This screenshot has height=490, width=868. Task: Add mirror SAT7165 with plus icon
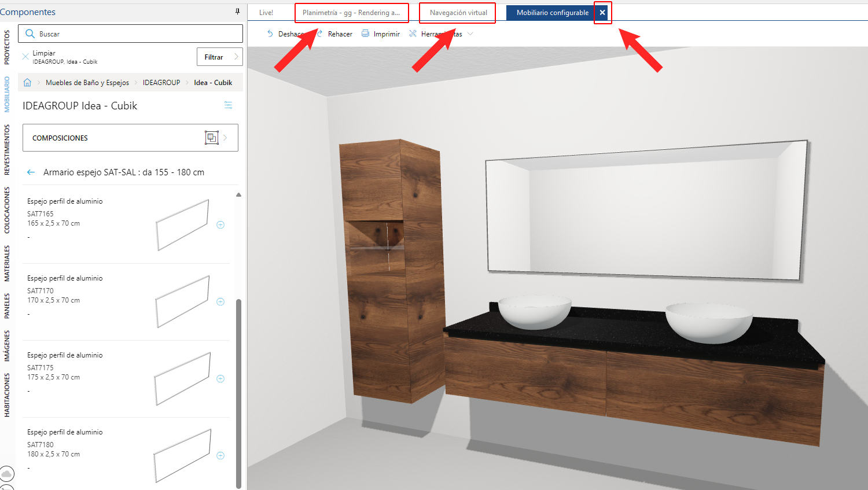coord(220,224)
